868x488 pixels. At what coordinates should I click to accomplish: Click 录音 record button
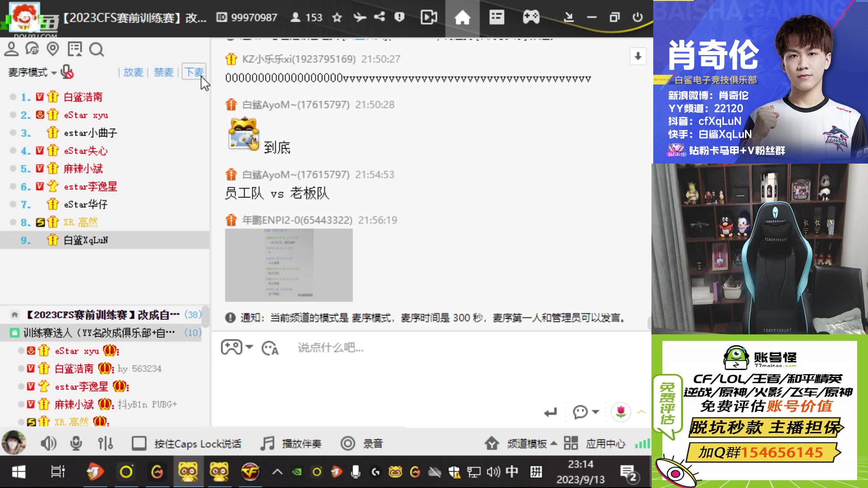pos(362,444)
